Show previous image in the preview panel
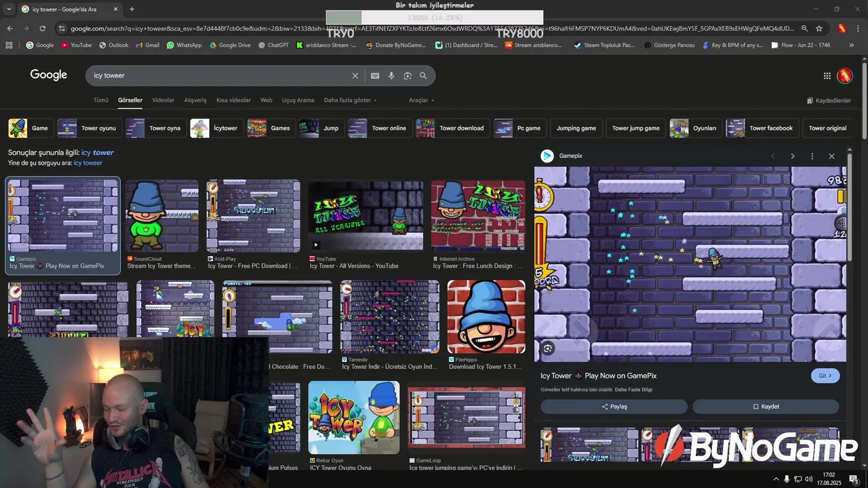 tap(772, 156)
